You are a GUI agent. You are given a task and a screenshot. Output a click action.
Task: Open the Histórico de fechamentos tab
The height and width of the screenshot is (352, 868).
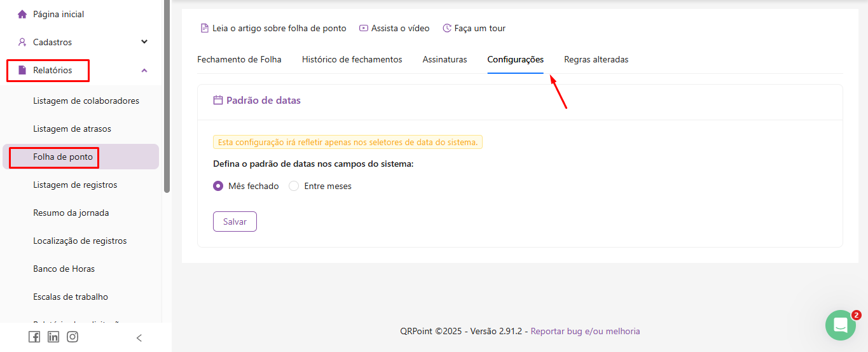click(352, 60)
